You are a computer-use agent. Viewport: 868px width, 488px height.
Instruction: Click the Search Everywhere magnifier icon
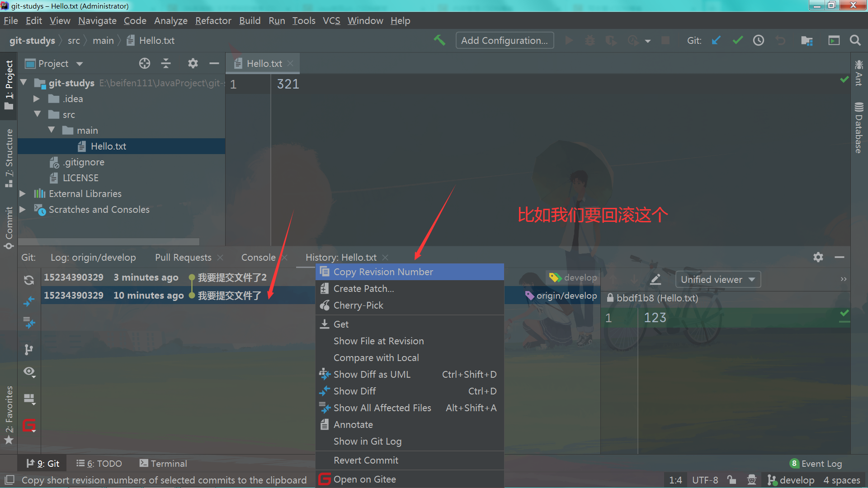(x=855, y=40)
